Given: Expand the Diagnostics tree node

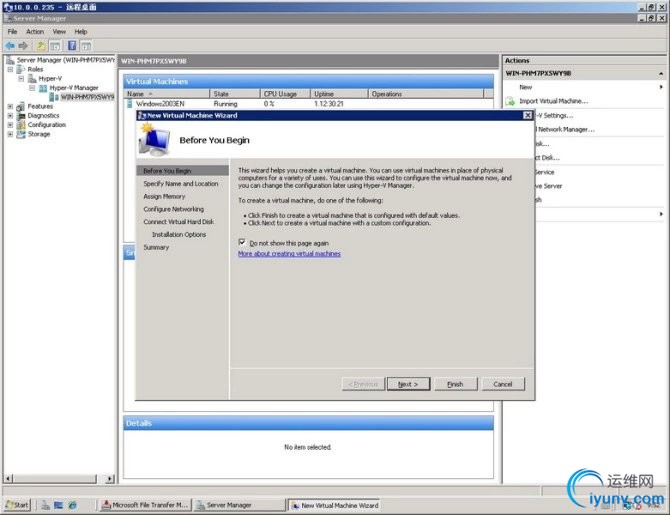Looking at the screenshot, I should point(10,115).
